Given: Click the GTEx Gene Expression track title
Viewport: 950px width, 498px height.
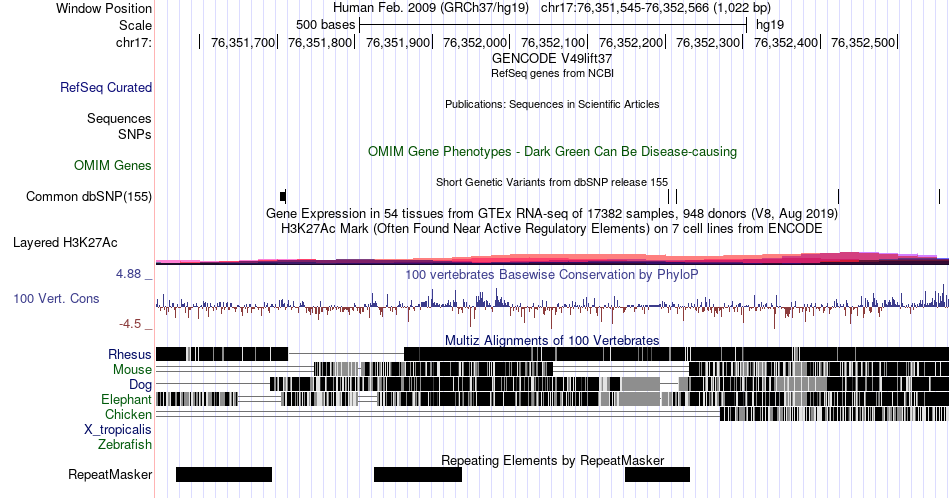Looking at the screenshot, I should point(552,213).
